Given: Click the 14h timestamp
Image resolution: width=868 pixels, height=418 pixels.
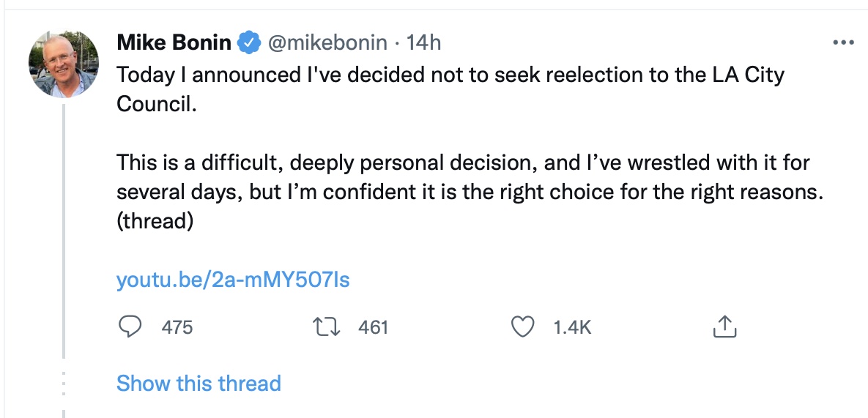Looking at the screenshot, I should (x=423, y=43).
